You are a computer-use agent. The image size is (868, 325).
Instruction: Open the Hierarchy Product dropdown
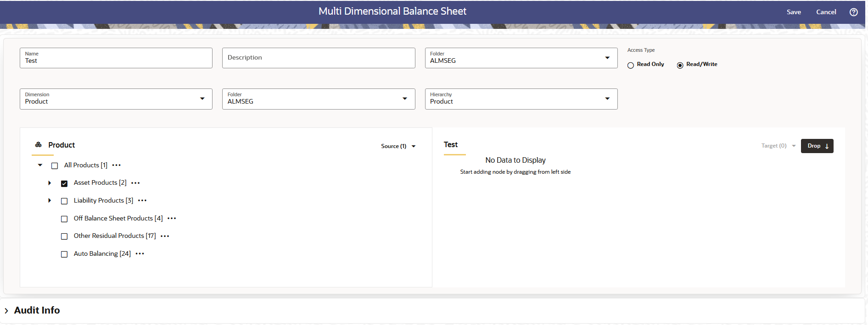521,99
